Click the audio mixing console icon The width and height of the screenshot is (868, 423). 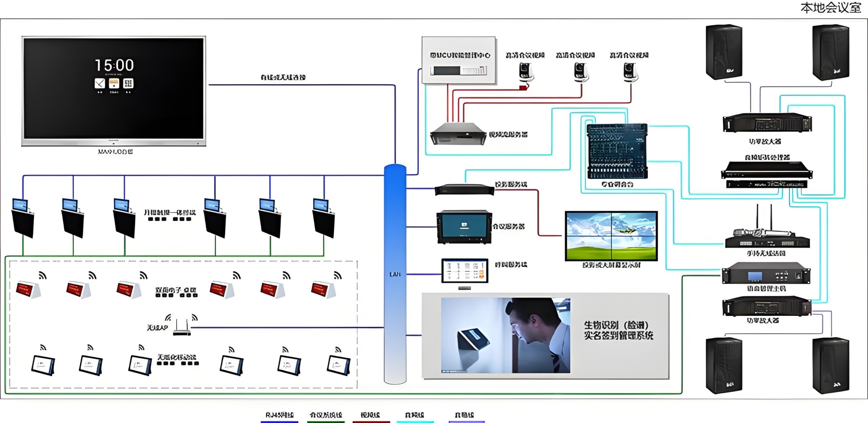click(x=617, y=151)
